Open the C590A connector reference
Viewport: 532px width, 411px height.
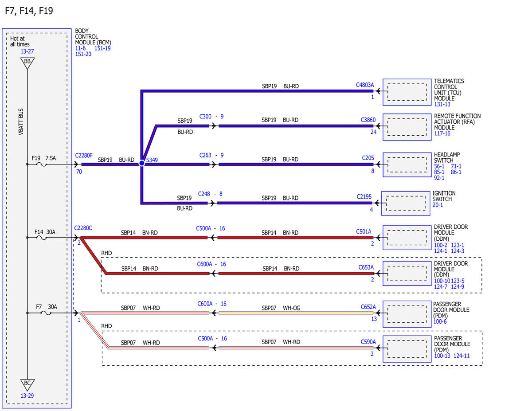click(368, 341)
